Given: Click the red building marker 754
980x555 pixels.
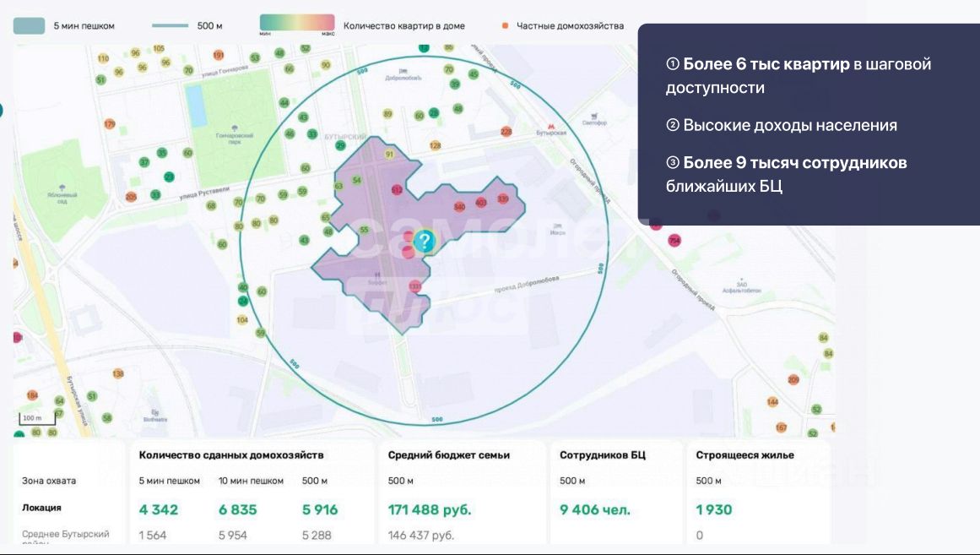Looking at the screenshot, I should click(x=674, y=242).
